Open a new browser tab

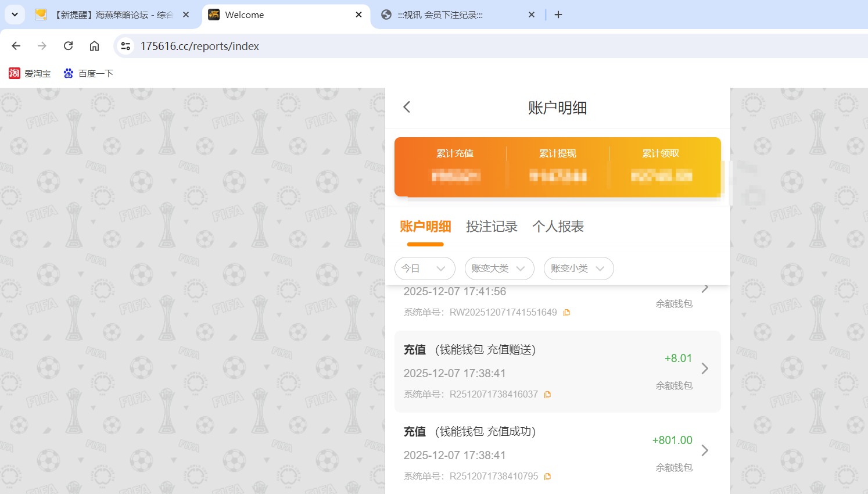pyautogui.click(x=558, y=15)
